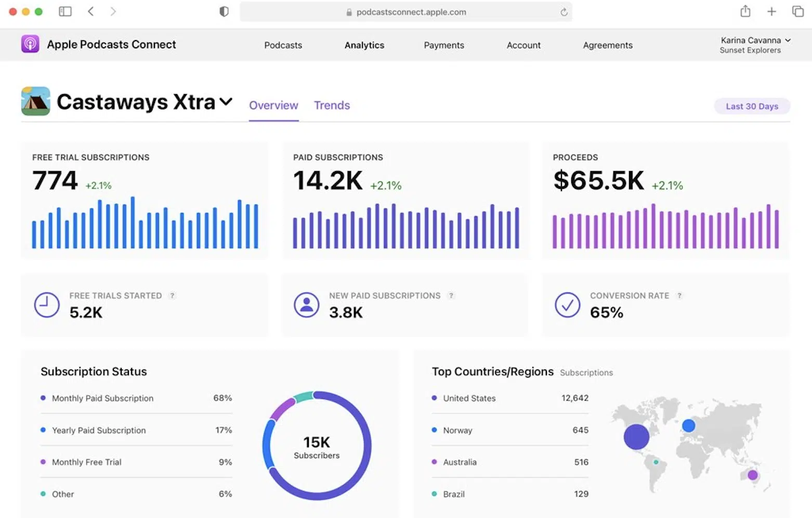812x518 pixels.
Task: Reload the page using the refresh icon
Action: (564, 12)
